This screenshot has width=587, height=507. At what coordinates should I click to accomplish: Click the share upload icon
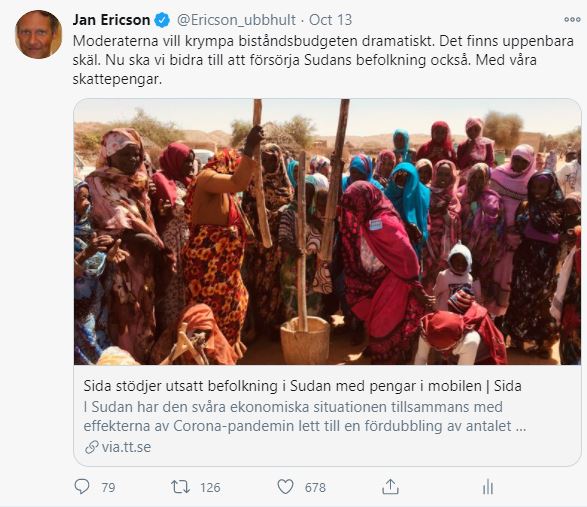point(390,487)
